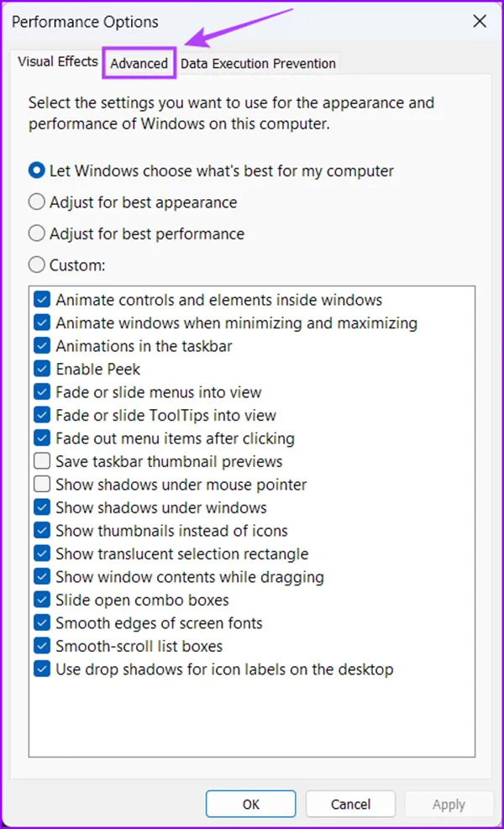Switch to the Advanced tab

pyautogui.click(x=139, y=64)
